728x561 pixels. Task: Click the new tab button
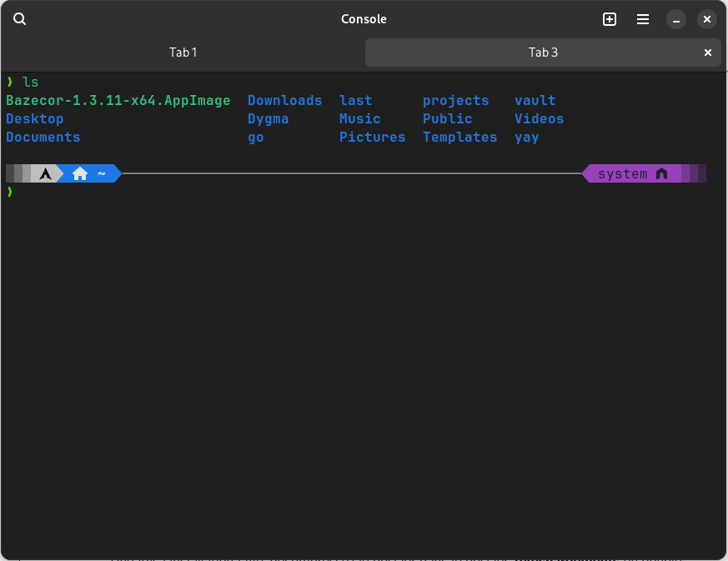pyautogui.click(x=609, y=19)
